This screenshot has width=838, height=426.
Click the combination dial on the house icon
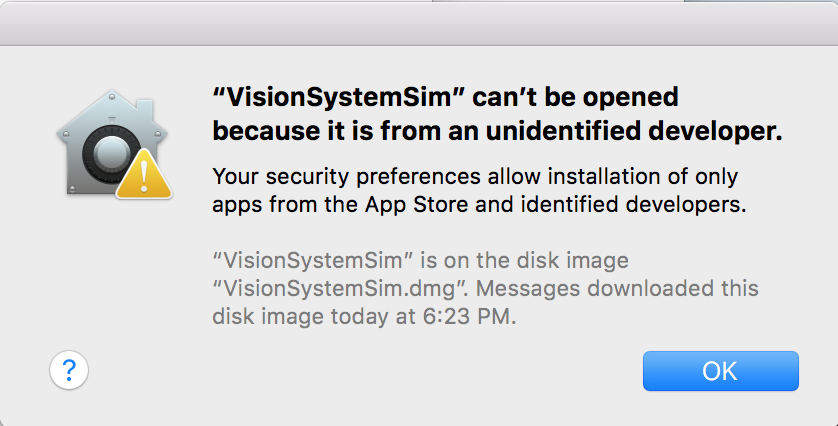[x=111, y=154]
